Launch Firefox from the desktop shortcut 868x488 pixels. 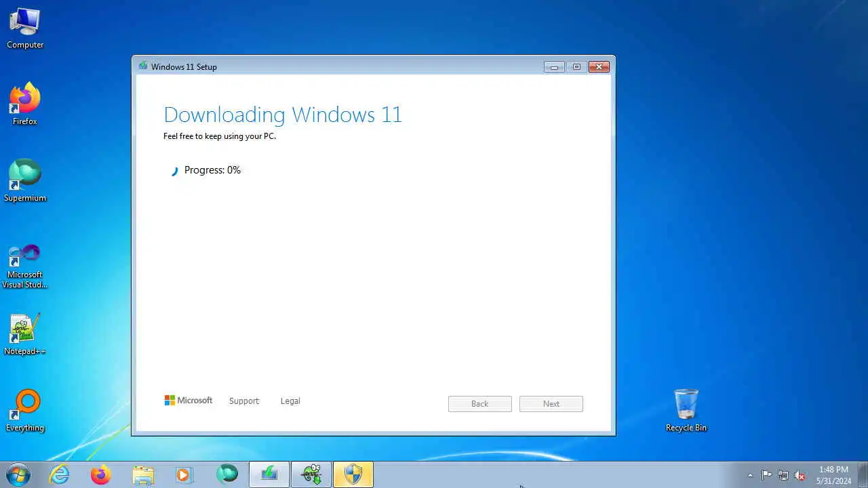click(x=25, y=104)
